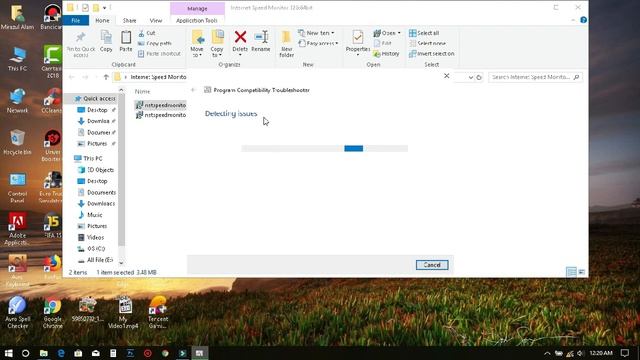Open My Video1.mp4 on desktop

click(123, 313)
